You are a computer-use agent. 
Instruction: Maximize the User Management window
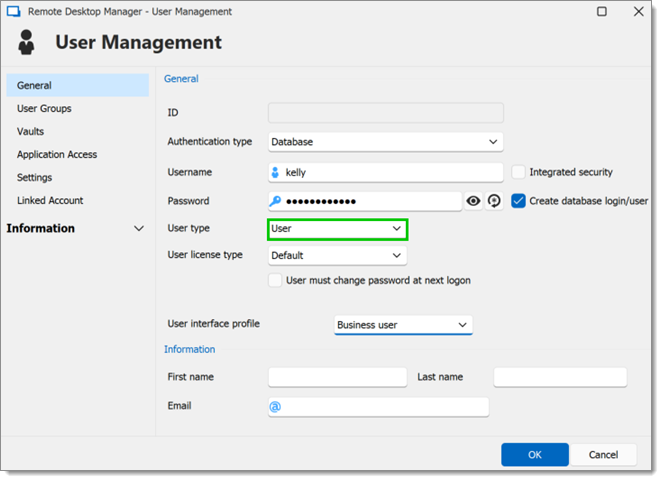click(x=602, y=11)
